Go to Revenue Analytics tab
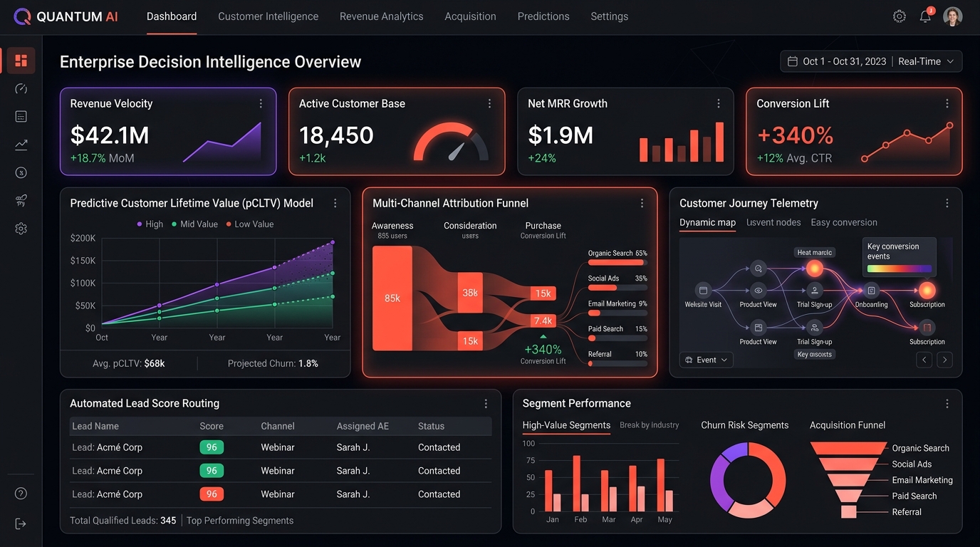Viewport: 980px width, 547px height. pos(381,16)
